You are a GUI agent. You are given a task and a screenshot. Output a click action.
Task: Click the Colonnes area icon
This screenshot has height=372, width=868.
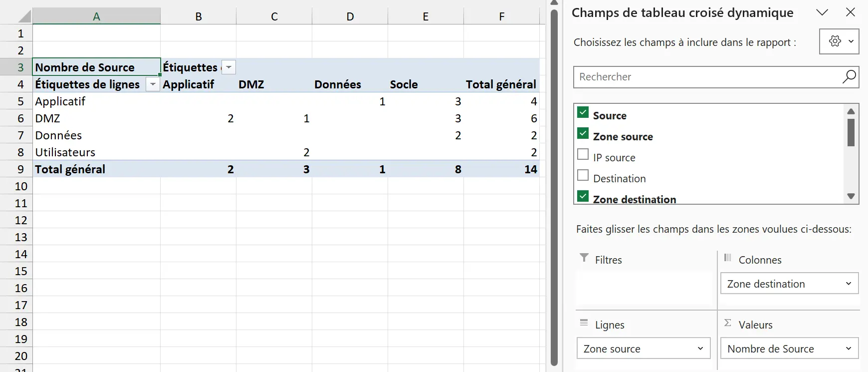tap(728, 258)
